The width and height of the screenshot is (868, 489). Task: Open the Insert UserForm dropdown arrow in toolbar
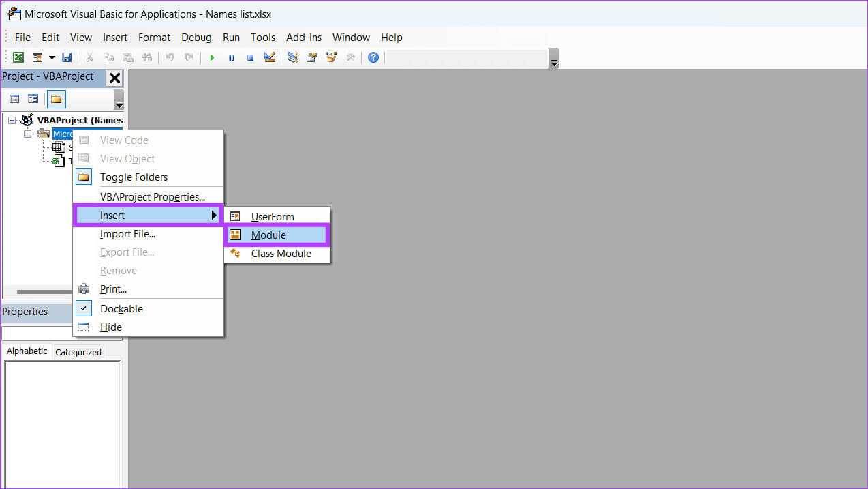tap(51, 57)
